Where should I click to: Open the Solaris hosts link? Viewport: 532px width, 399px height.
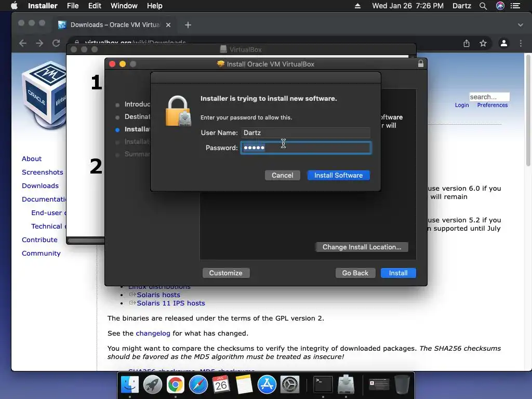[x=158, y=295]
